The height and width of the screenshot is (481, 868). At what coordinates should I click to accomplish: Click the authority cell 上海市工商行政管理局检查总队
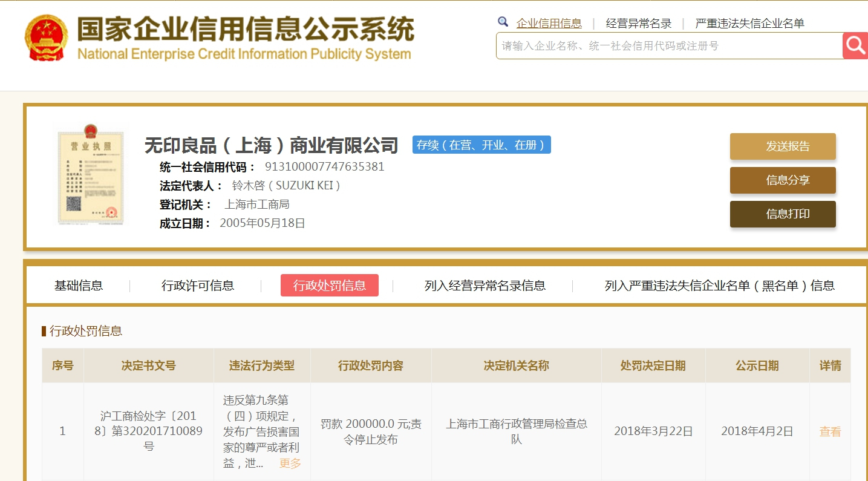pyautogui.click(x=517, y=431)
